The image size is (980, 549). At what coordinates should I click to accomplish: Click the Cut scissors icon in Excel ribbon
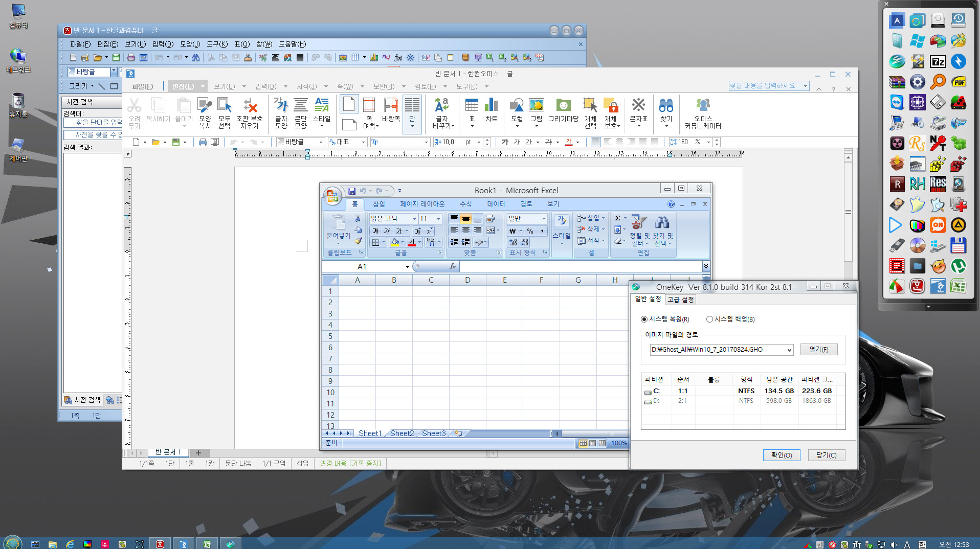click(x=358, y=218)
